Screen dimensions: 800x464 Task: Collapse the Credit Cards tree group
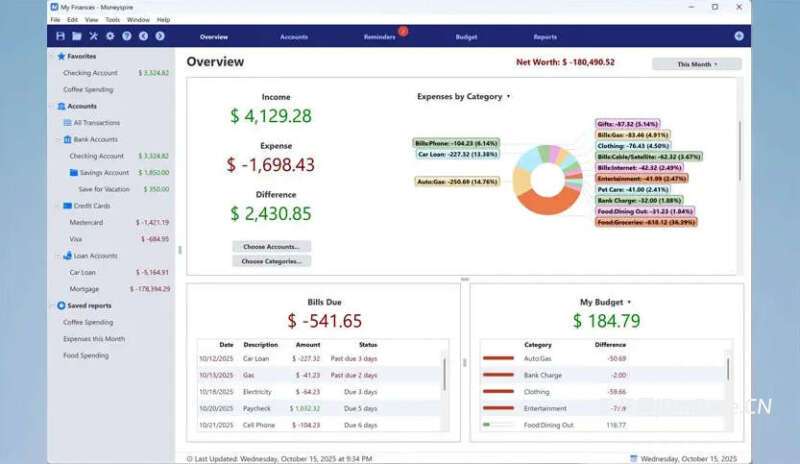58,206
